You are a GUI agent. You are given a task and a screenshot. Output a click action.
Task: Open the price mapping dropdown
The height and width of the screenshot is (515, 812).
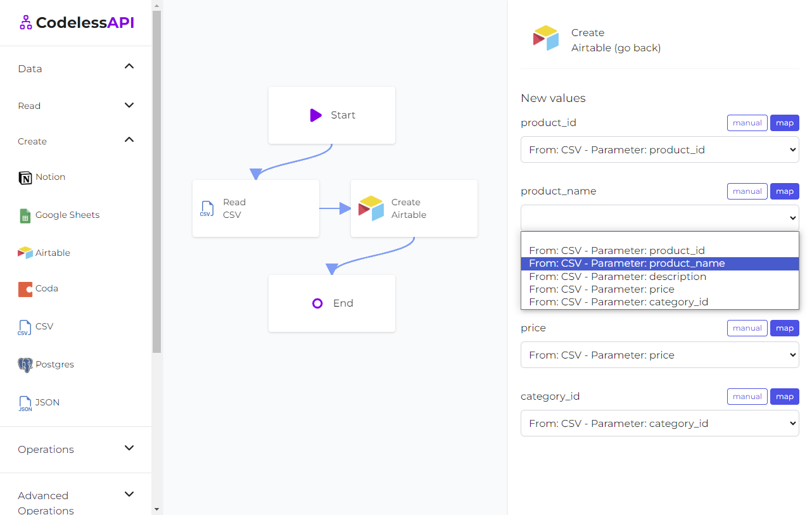660,355
